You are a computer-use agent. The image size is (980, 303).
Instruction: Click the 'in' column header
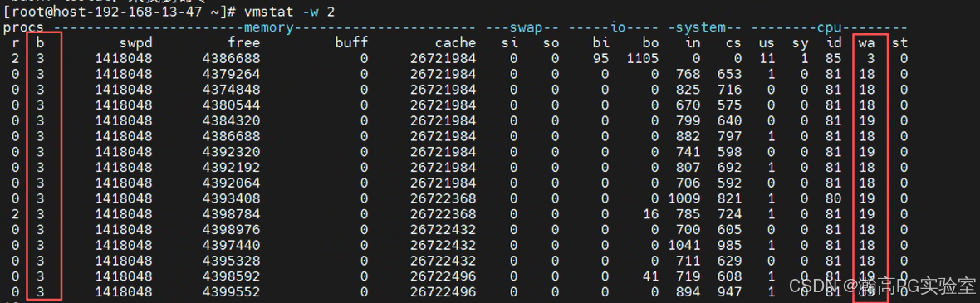693,43
